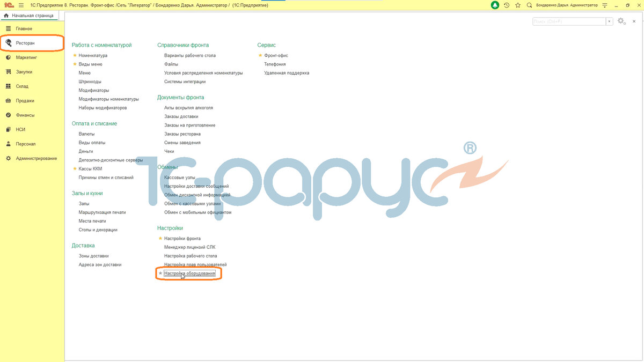The height and width of the screenshot is (362, 644).
Task: Open Обмен с мобильным официантом link
Action: click(x=197, y=212)
